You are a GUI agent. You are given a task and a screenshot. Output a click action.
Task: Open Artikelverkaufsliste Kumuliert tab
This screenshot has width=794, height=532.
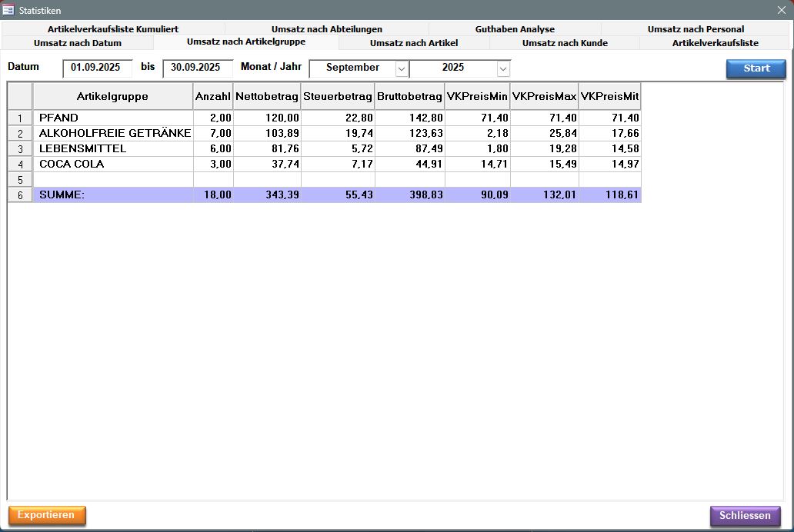112,29
